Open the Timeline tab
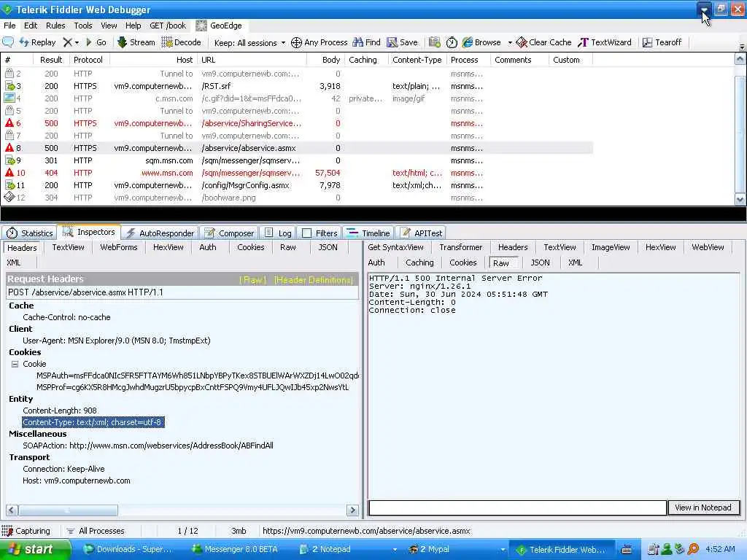 [x=368, y=233]
